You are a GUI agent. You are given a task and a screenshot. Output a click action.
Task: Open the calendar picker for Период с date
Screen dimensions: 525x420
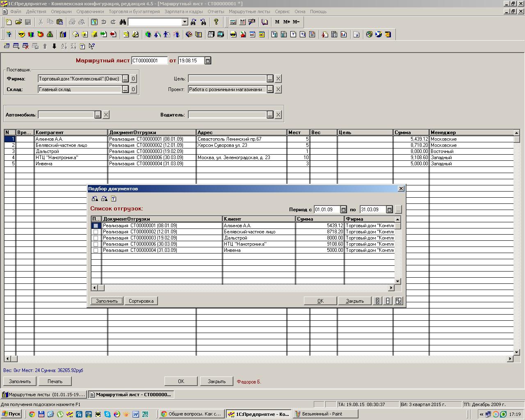click(x=344, y=210)
